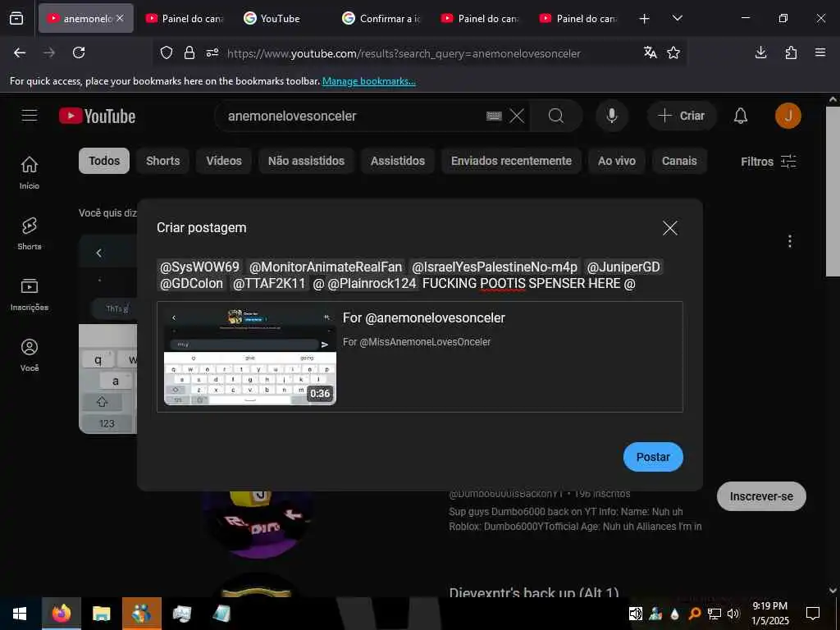840x630 pixels.
Task: Select the Ao vivo filter chip
Action: [617, 161]
